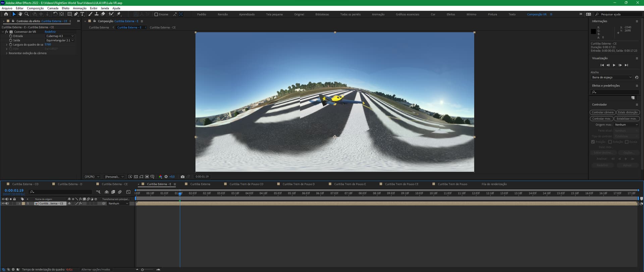Click the Home icon in toolbar
Viewport: 644px width, 272px height.
[6, 14]
